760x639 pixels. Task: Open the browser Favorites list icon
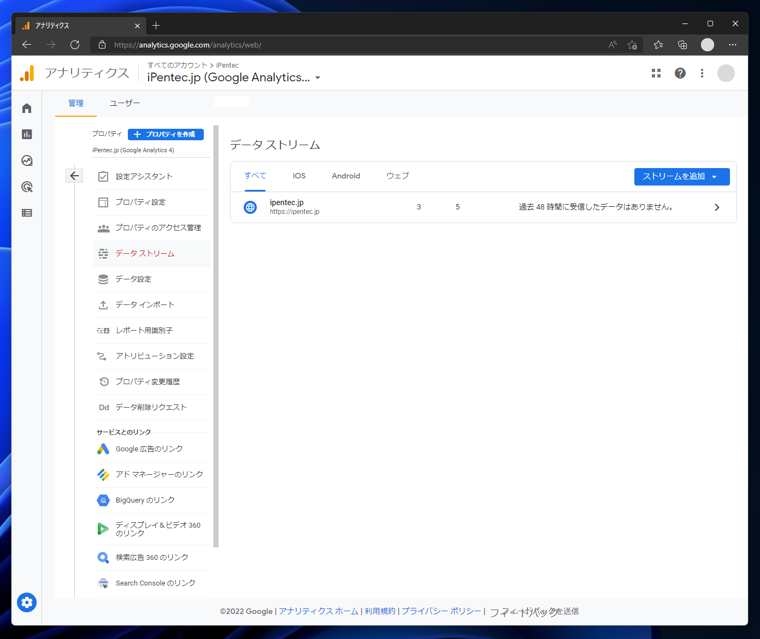[x=658, y=45]
